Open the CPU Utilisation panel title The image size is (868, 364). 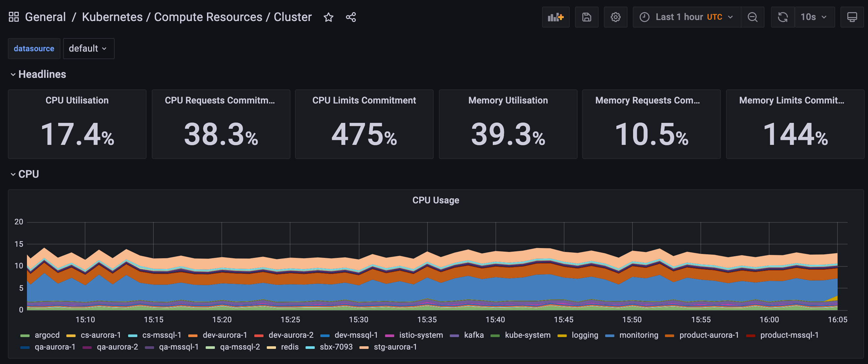(x=77, y=101)
